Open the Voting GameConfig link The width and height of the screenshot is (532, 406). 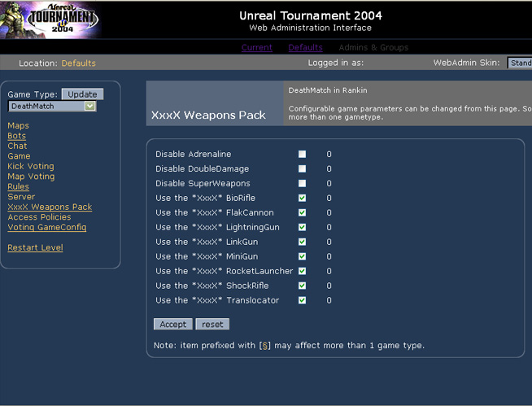(46, 228)
